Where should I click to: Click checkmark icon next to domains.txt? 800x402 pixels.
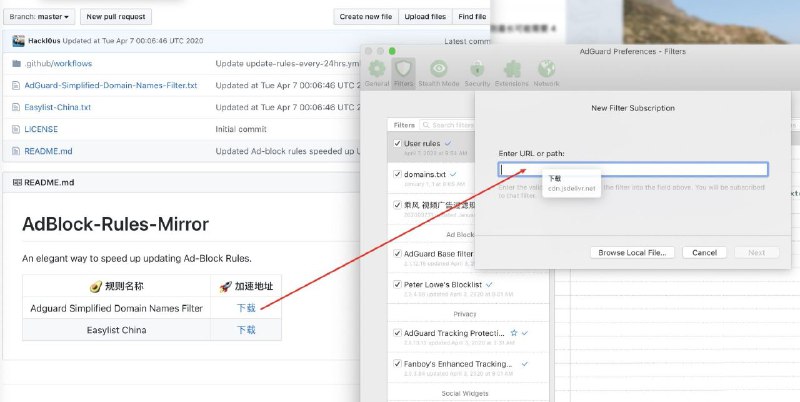[x=453, y=174]
